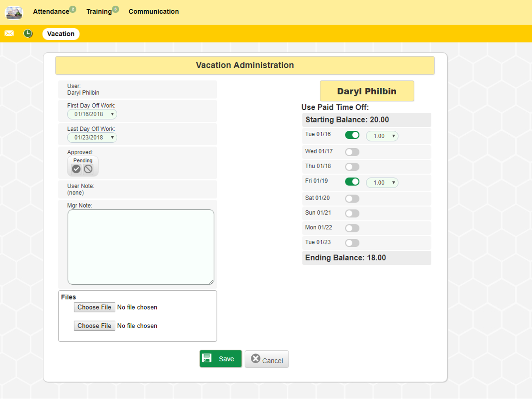Save the vacation request
Viewport: 532px width, 399px height.
[220, 359]
